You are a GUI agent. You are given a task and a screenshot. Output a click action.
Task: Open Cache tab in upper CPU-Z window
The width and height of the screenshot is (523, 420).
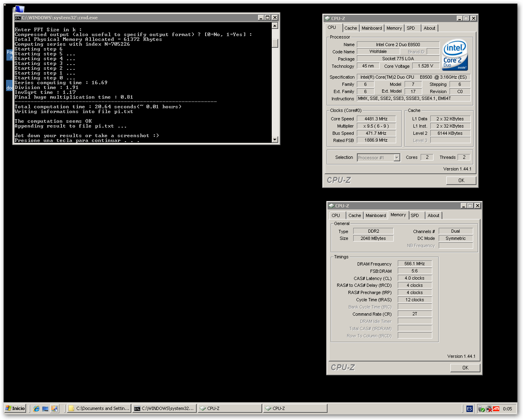point(350,28)
